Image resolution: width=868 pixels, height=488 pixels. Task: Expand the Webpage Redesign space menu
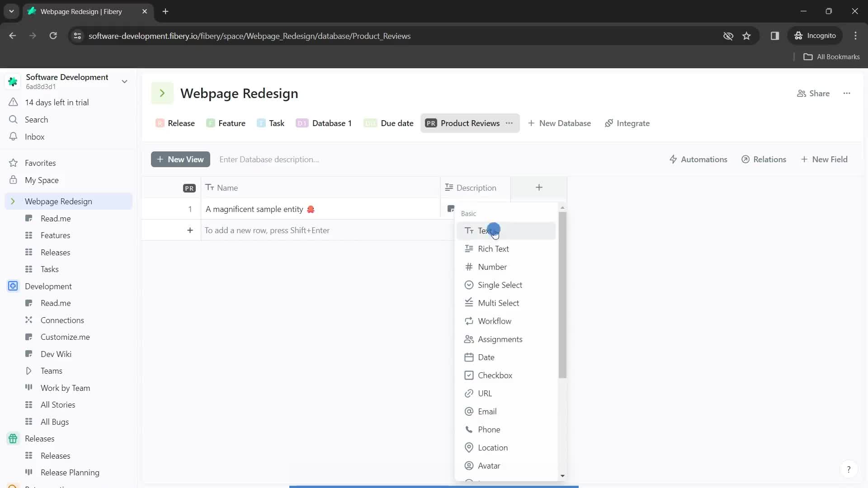pos(13,202)
